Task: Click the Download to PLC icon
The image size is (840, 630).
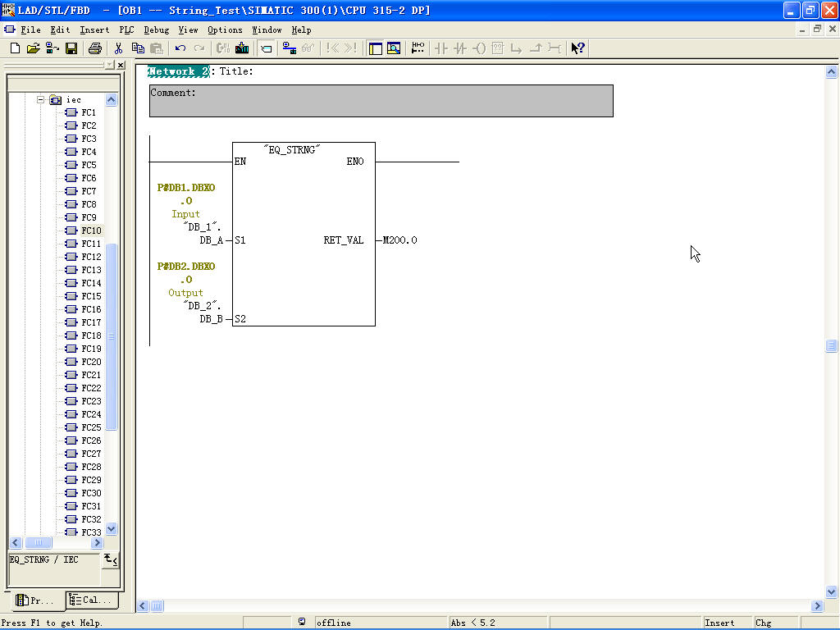Action: (x=242, y=48)
